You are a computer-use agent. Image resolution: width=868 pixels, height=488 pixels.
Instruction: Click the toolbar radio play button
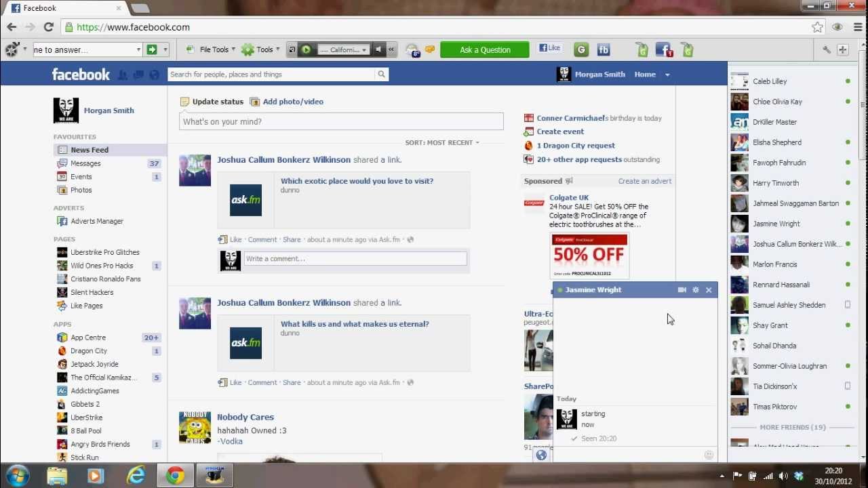[306, 49]
